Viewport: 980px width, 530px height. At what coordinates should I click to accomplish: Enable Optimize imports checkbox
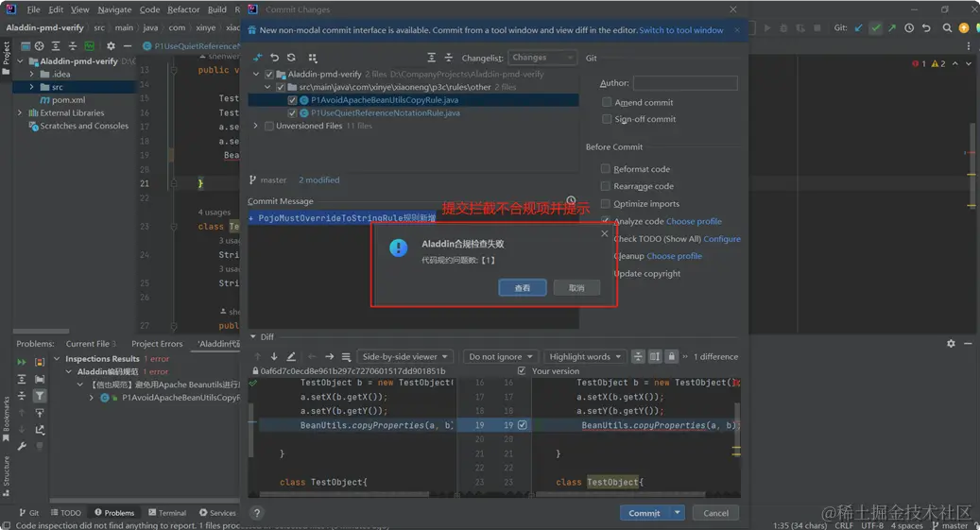605,204
